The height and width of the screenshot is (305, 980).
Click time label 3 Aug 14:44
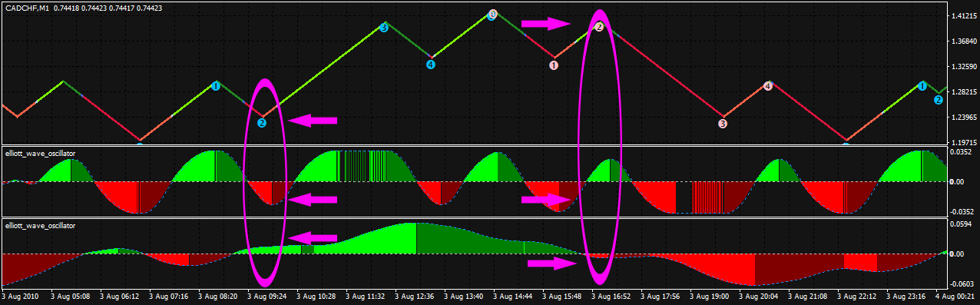pos(513,296)
